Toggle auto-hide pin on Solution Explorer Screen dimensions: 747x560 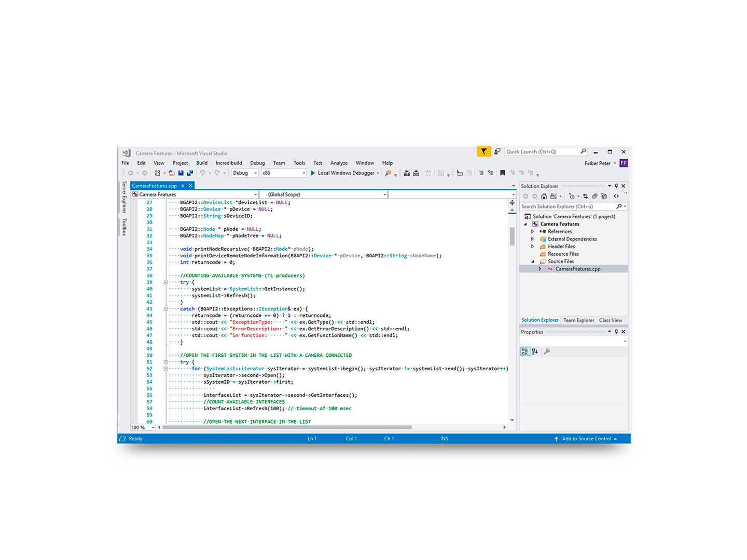(x=616, y=186)
